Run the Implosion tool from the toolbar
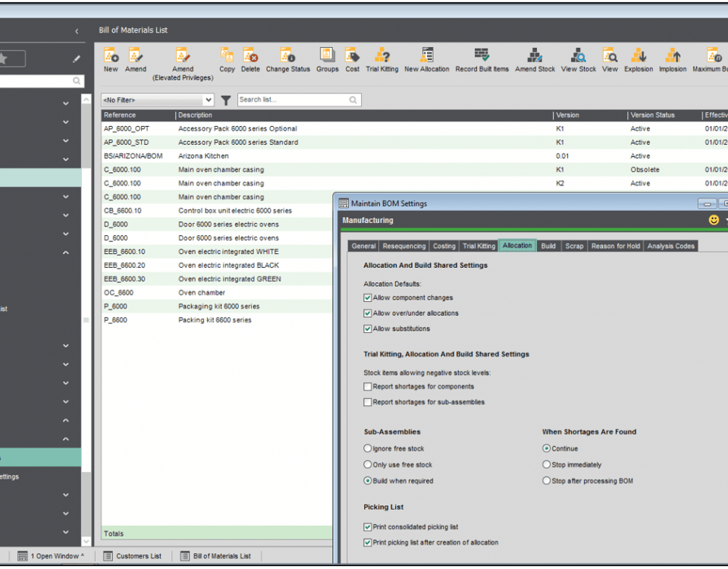This screenshot has width=728, height=569. [x=673, y=60]
